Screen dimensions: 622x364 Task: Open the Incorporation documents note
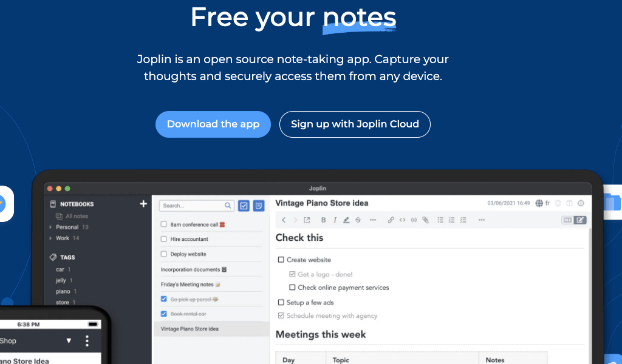194,269
